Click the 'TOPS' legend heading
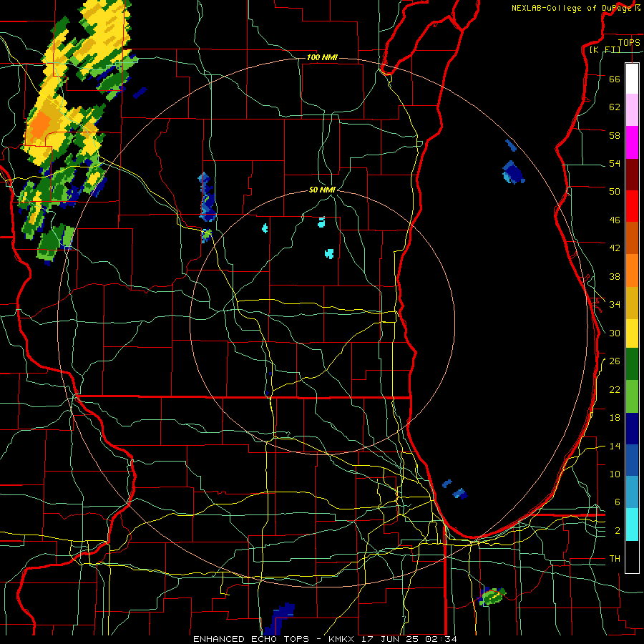The width and height of the screenshot is (644, 644). [x=629, y=42]
